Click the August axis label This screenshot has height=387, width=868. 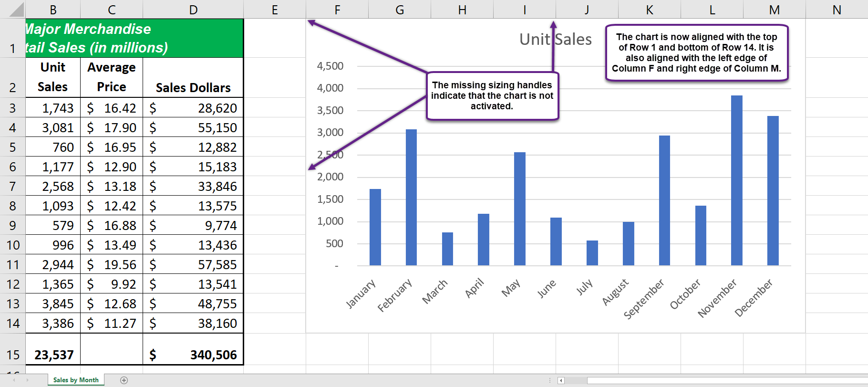tap(615, 292)
